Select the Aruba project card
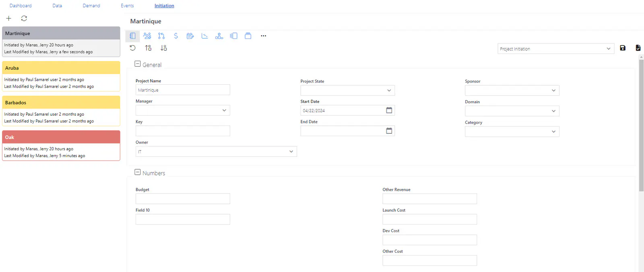The height and width of the screenshot is (272, 644). 61,76
